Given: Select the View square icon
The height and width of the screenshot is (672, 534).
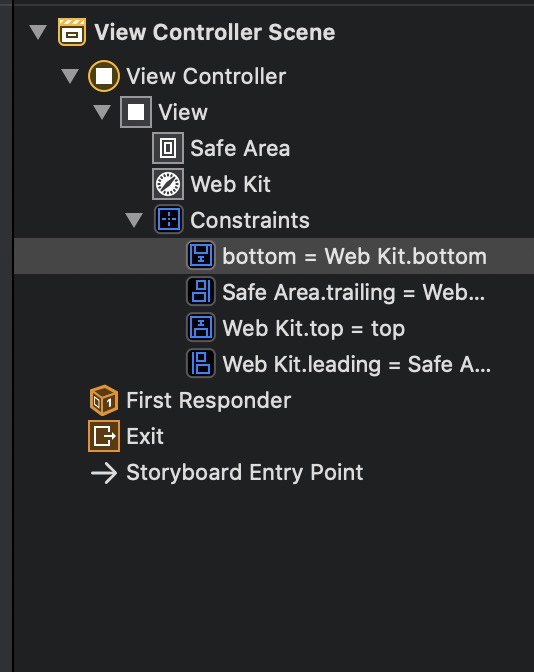Looking at the screenshot, I should click(x=136, y=112).
